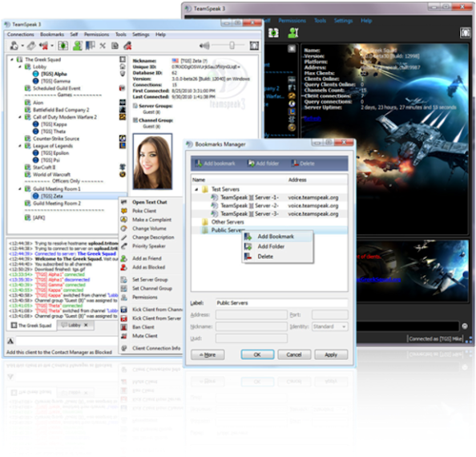Image resolution: width=476 pixels, height=457 pixels.
Task: Open the Permissions menu in the light window
Action: coord(96,34)
